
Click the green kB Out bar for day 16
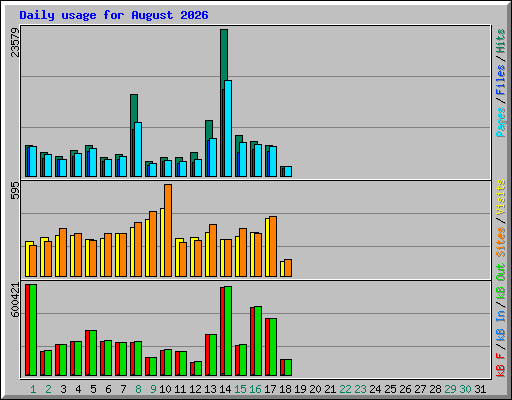tap(258, 341)
